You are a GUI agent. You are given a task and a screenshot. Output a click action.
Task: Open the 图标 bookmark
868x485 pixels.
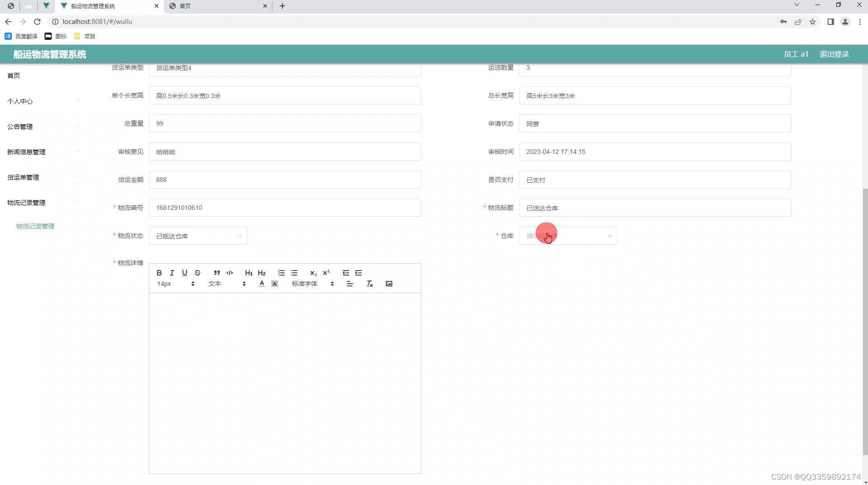(x=56, y=36)
